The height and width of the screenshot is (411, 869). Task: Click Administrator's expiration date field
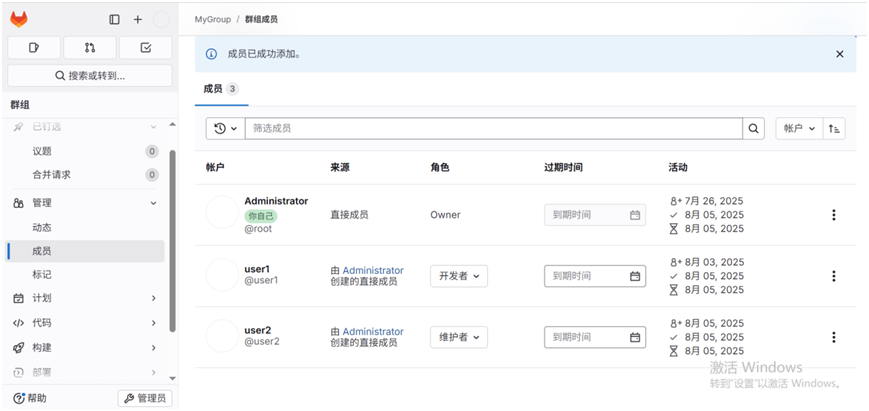595,215
